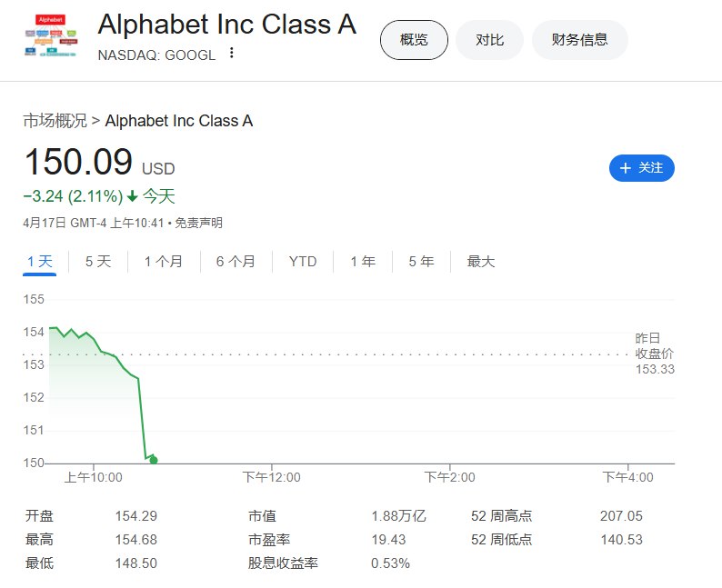Open the 财务信息 financials tab

pyautogui.click(x=580, y=40)
